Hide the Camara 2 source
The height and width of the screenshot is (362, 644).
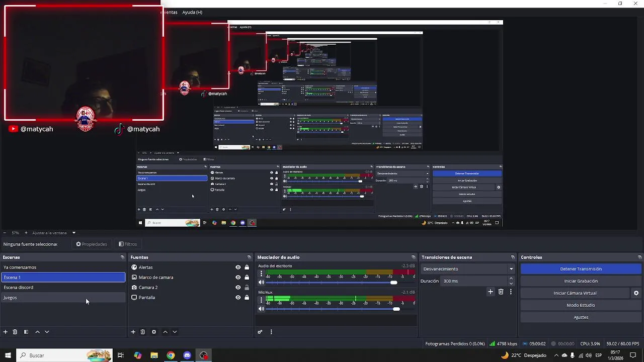[x=238, y=288]
